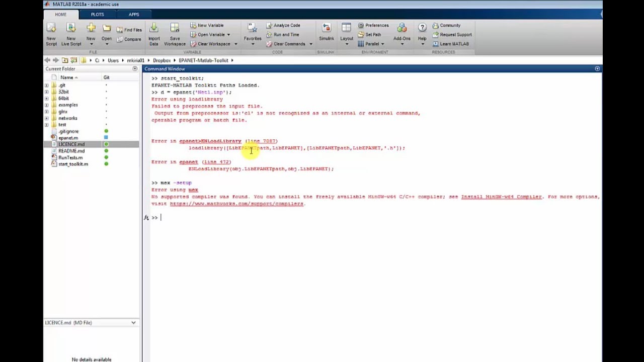Expand the networks folder node
This screenshot has height=362, width=644.
coord(47,118)
